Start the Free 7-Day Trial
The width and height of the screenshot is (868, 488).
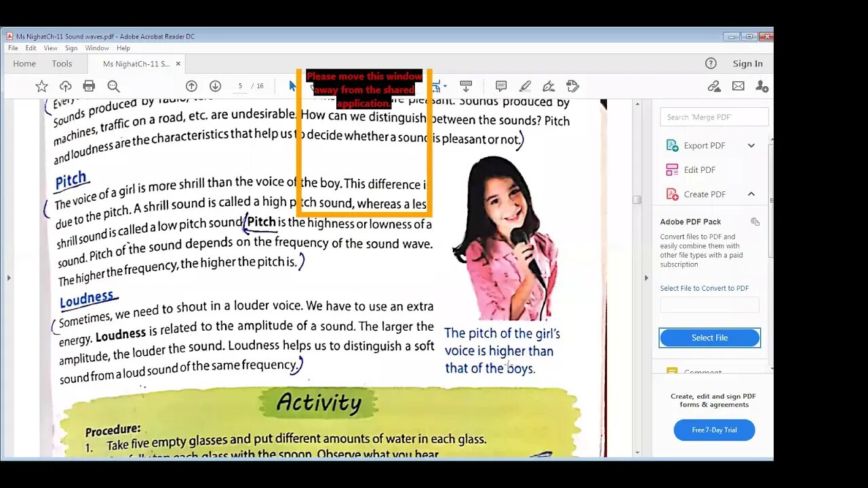[714, 430]
